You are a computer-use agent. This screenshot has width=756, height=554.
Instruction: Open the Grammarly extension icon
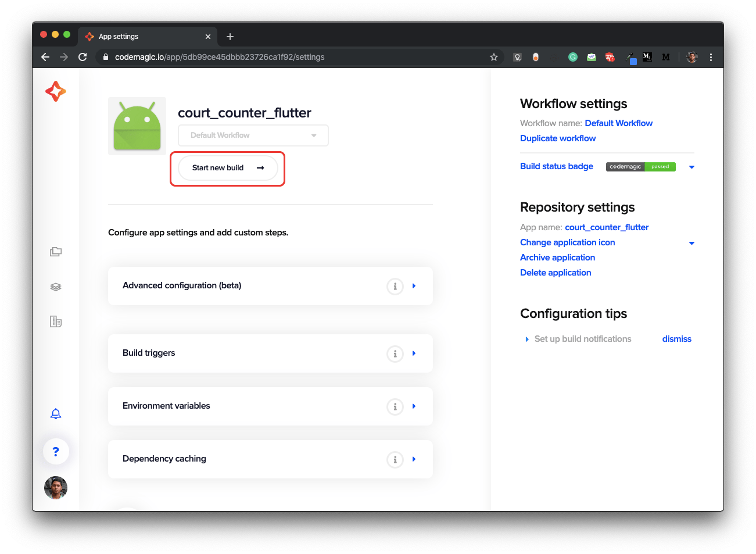click(x=573, y=57)
